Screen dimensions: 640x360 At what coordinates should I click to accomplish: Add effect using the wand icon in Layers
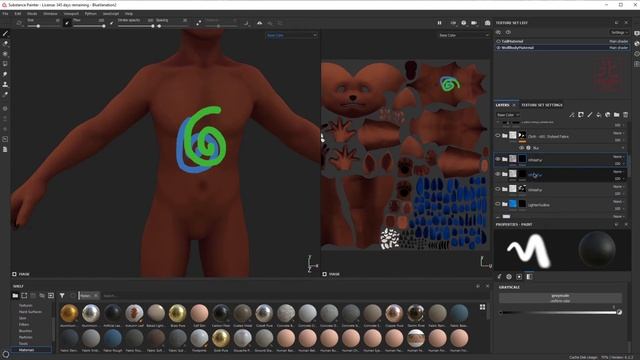pyautogui.click(x=572, y=115)
